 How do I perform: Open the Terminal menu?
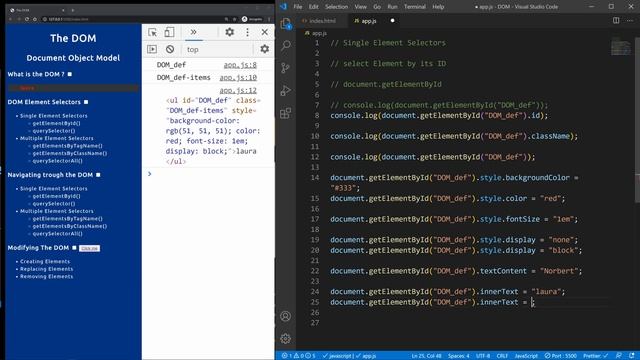(415, 7)
